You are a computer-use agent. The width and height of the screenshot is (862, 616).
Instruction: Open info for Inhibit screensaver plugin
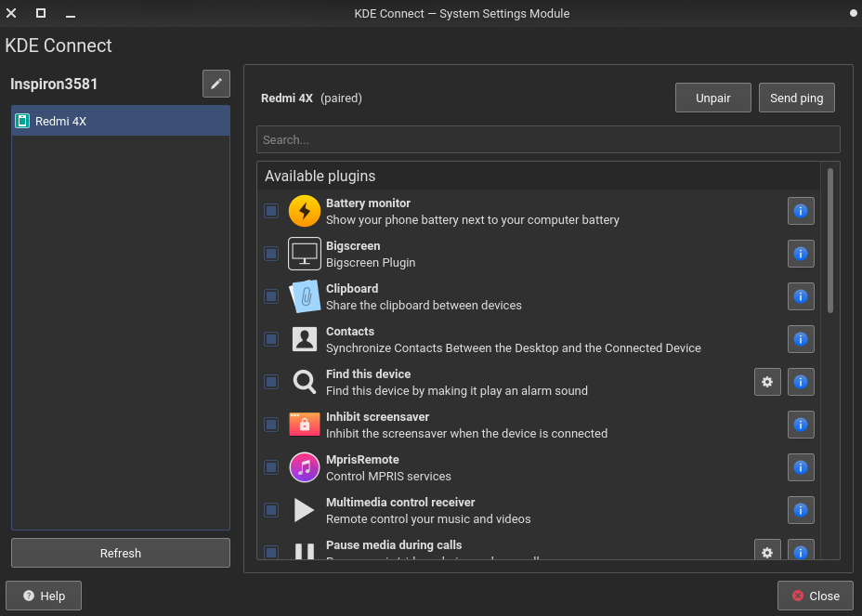pos(801,425)
